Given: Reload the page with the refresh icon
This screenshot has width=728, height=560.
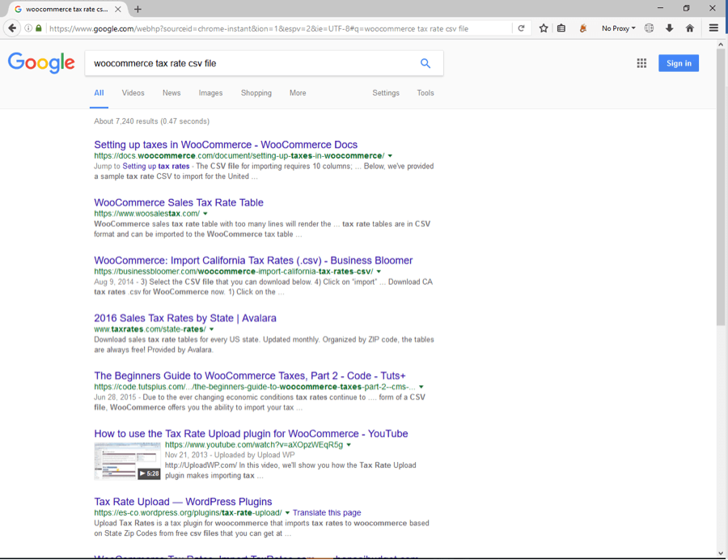Looking at the screenshot, I should click(x=522, y=28).
